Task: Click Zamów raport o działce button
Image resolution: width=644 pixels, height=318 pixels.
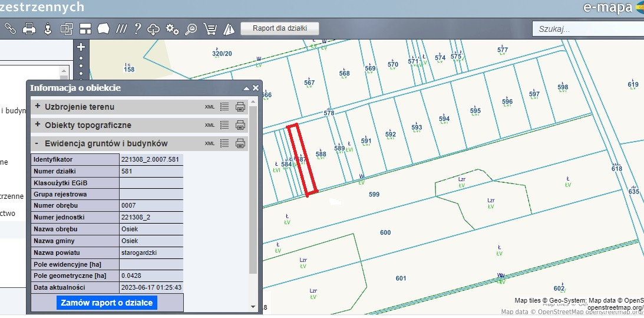Action: 107,303
